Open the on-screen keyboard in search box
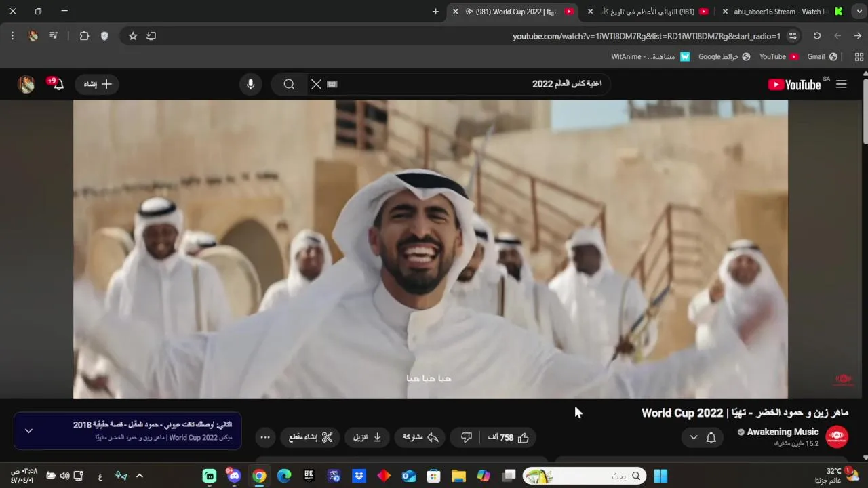The image size is (868, 488). tap(332, 84)
